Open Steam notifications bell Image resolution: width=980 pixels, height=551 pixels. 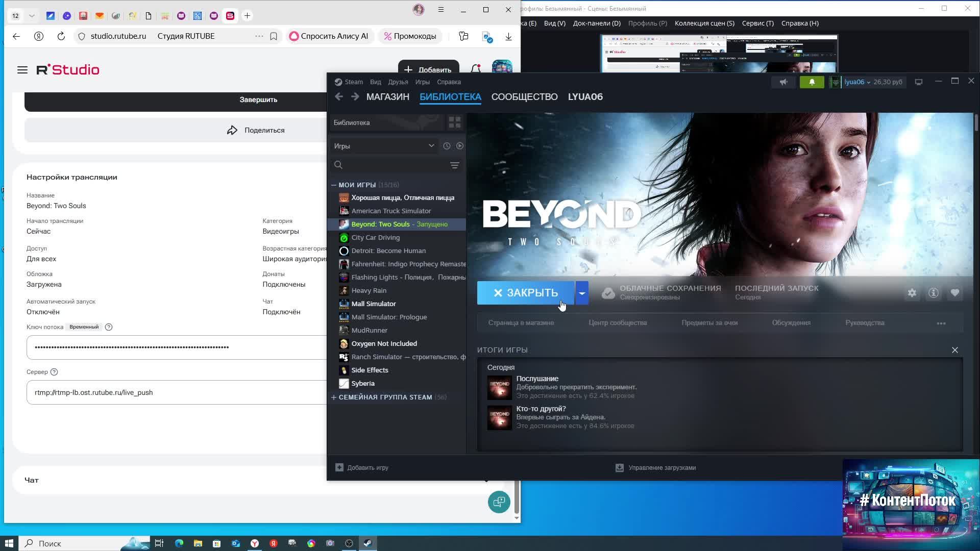click(811, 82)
